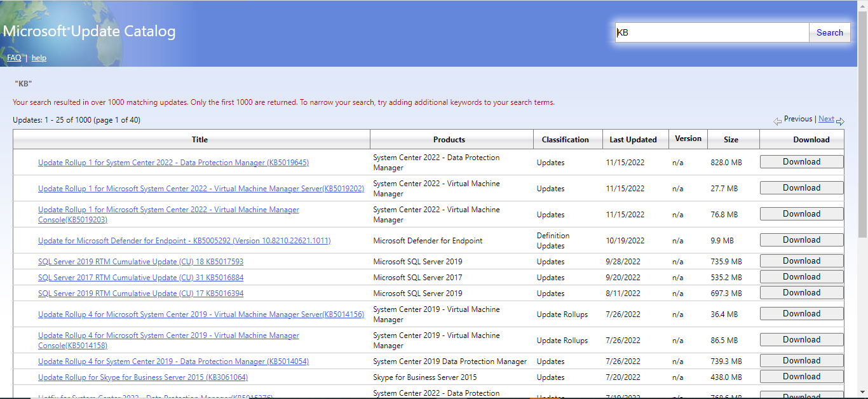Viewport: 868px width, 399px height.
Task: Go to the Next results page link
Action: [x=826, y=119]
